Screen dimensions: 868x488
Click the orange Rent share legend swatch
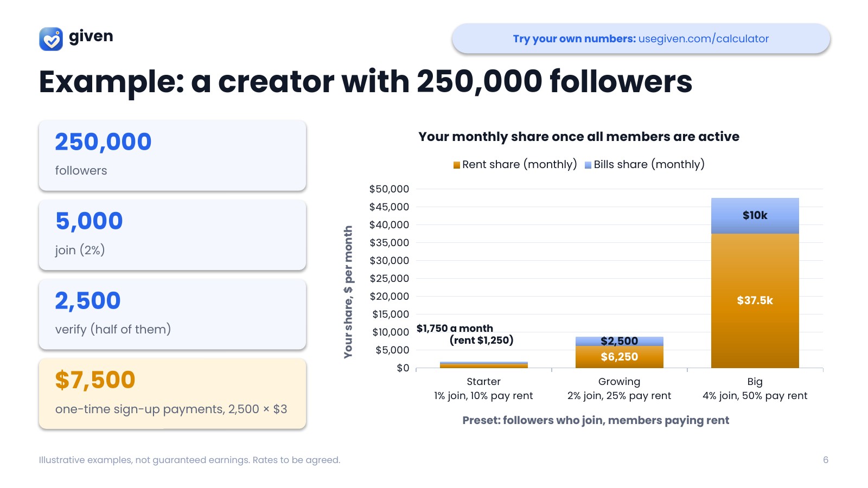(x=457, y=165)
